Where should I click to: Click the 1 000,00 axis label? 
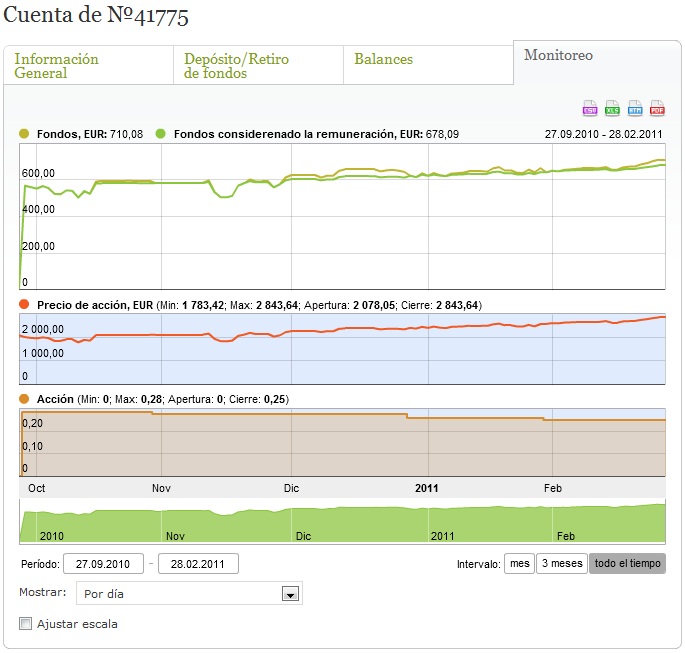coord(43,353)
